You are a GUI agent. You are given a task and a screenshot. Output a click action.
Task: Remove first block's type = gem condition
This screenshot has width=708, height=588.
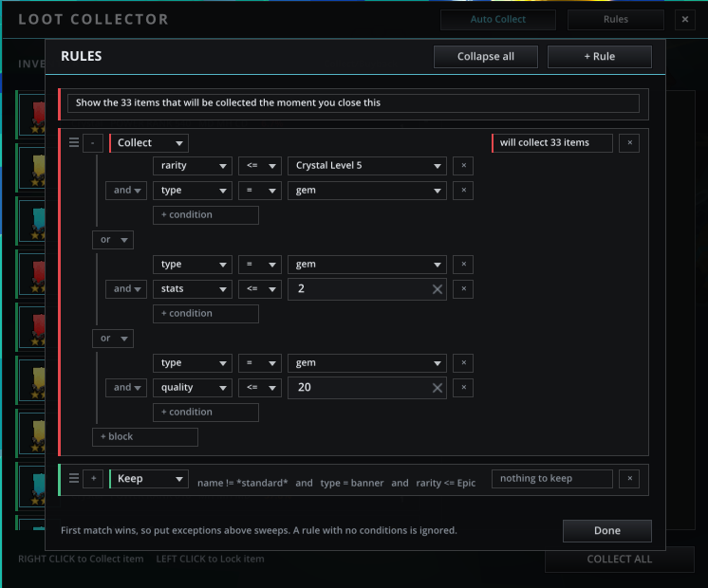click(x=463, y=191)
